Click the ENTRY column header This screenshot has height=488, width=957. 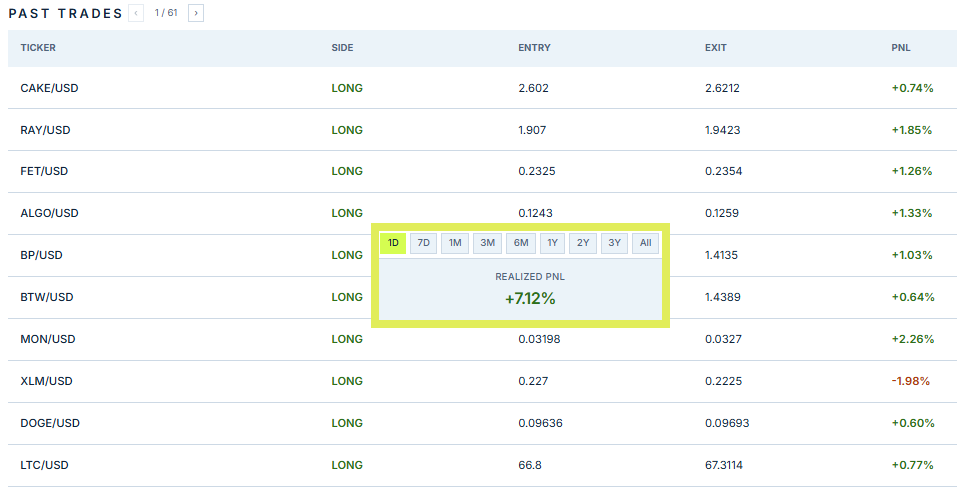[535, 48]
